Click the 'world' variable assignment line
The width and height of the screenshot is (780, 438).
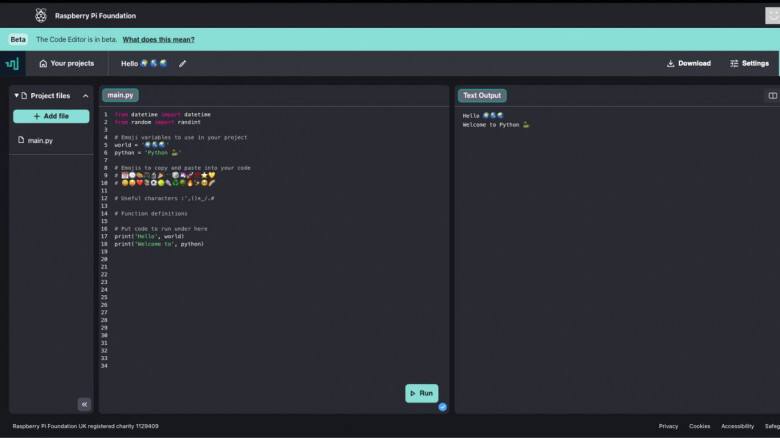coord(142,145)
